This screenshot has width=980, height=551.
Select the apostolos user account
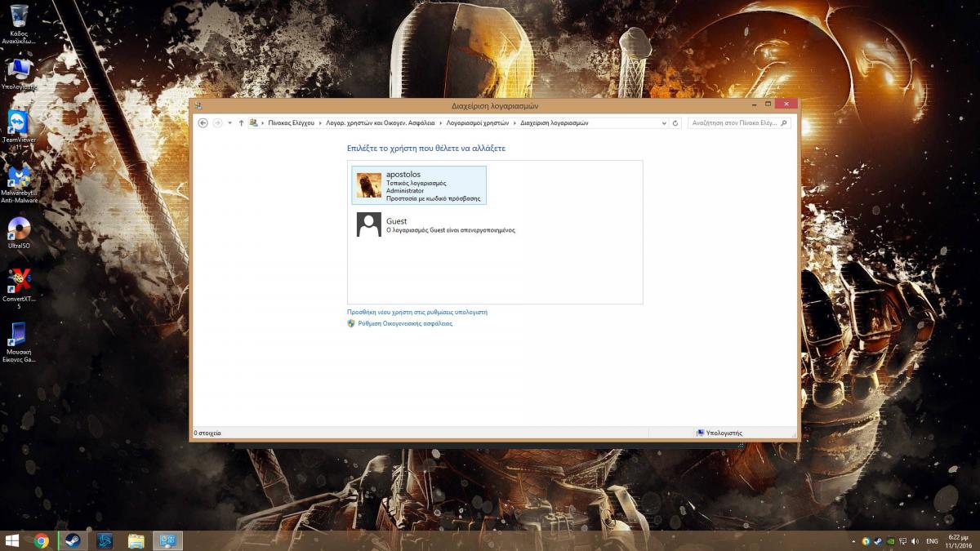click(419, 185)
